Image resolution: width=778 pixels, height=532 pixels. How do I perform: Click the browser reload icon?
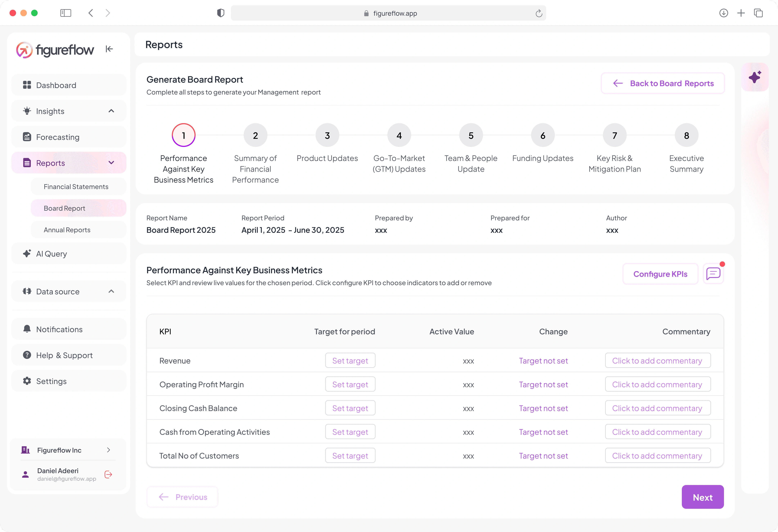click(539, 13)
